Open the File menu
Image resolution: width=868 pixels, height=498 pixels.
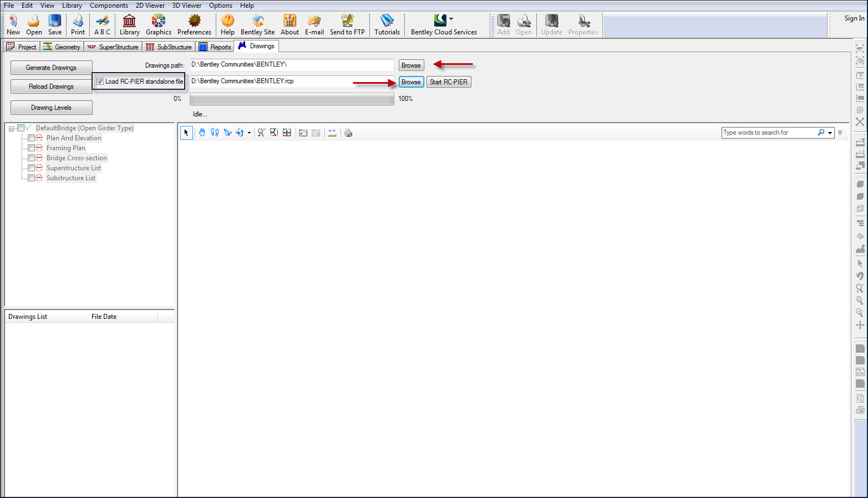(x=9, y=6)
